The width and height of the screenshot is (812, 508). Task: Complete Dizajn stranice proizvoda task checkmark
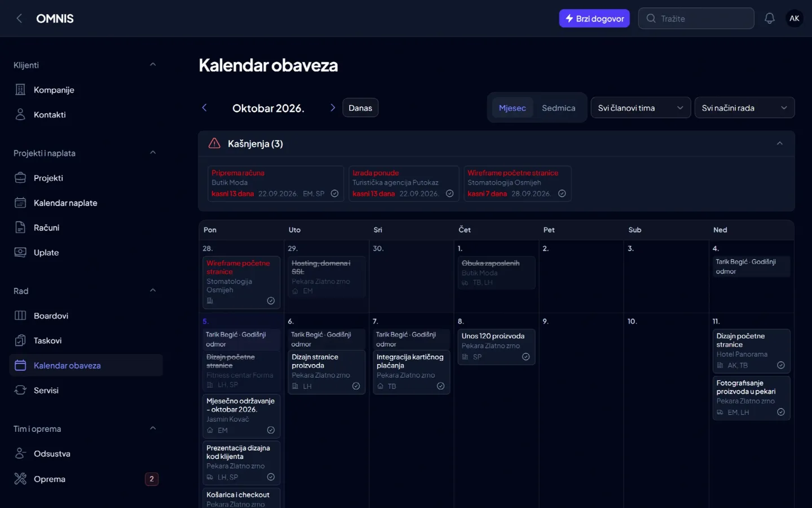(x=356, y=386)
